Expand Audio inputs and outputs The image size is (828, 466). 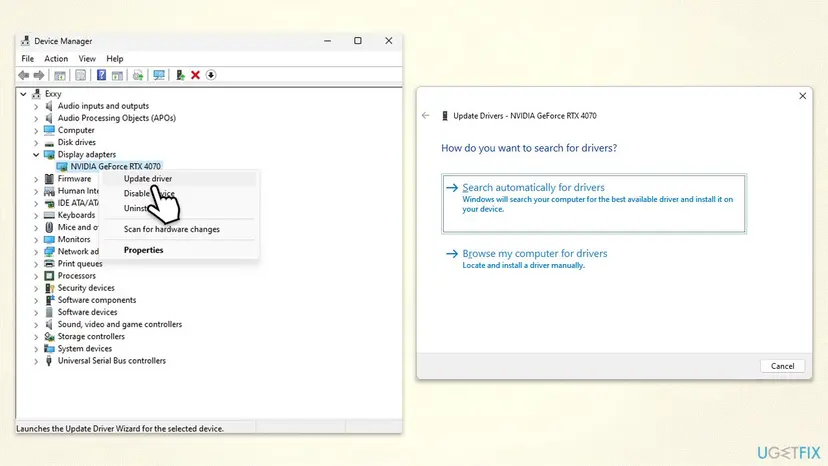(x=36, y=106)
